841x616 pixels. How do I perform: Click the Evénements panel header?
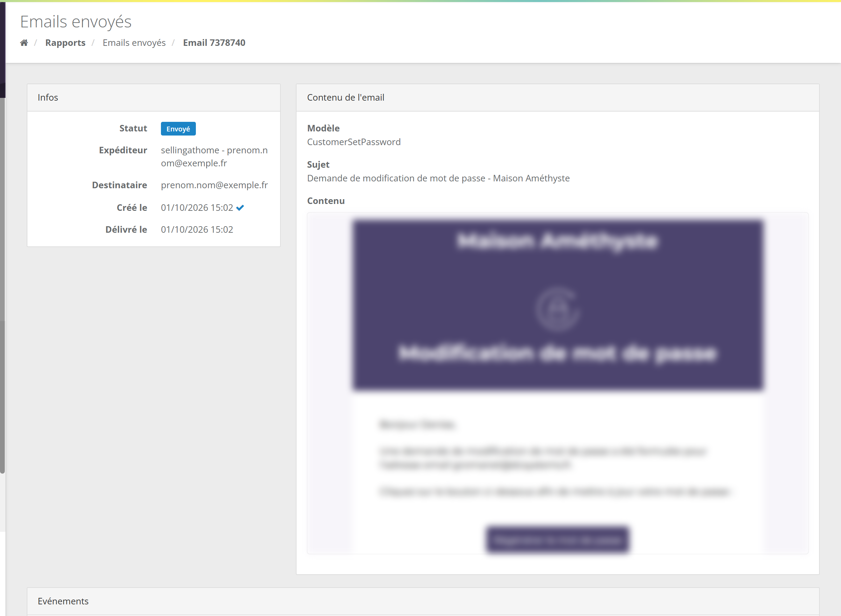pos(423,601)
